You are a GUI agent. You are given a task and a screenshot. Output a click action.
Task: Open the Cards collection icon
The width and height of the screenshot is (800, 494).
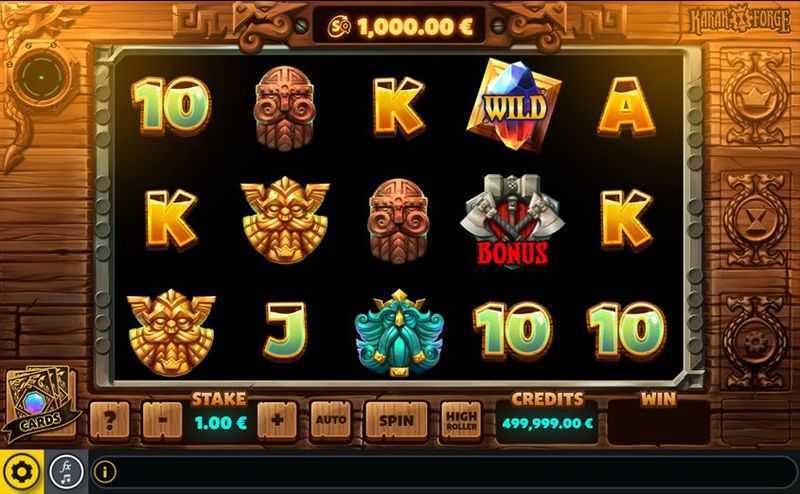40,403
